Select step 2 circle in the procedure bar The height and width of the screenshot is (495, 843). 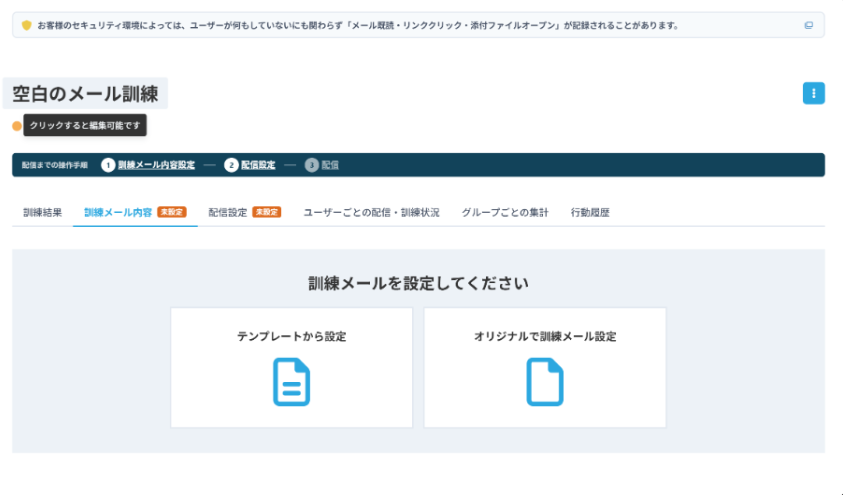[x=231, y=165]
